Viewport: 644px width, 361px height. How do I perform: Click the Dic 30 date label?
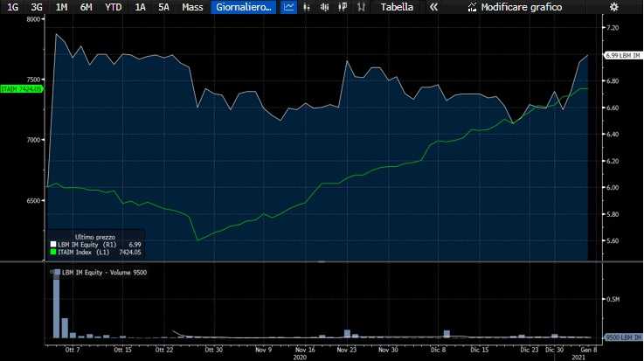(554, 350)
